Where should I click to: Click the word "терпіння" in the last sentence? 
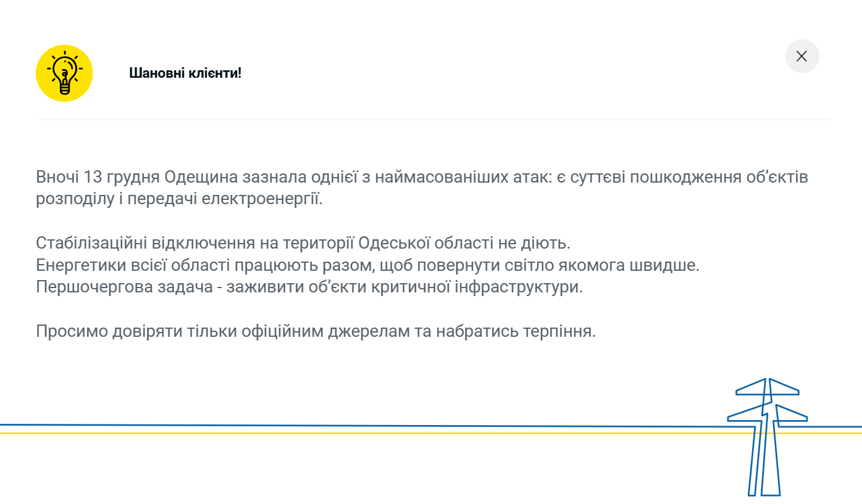[558, 332]
